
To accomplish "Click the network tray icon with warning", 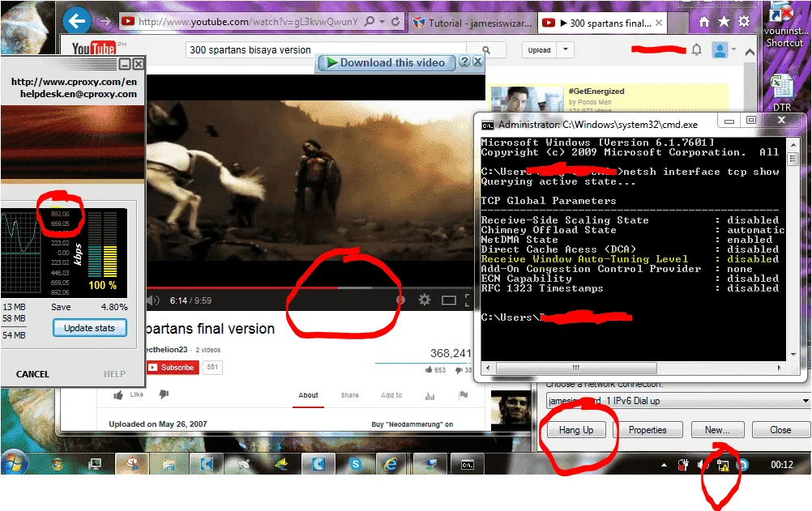I will (722, 465).
